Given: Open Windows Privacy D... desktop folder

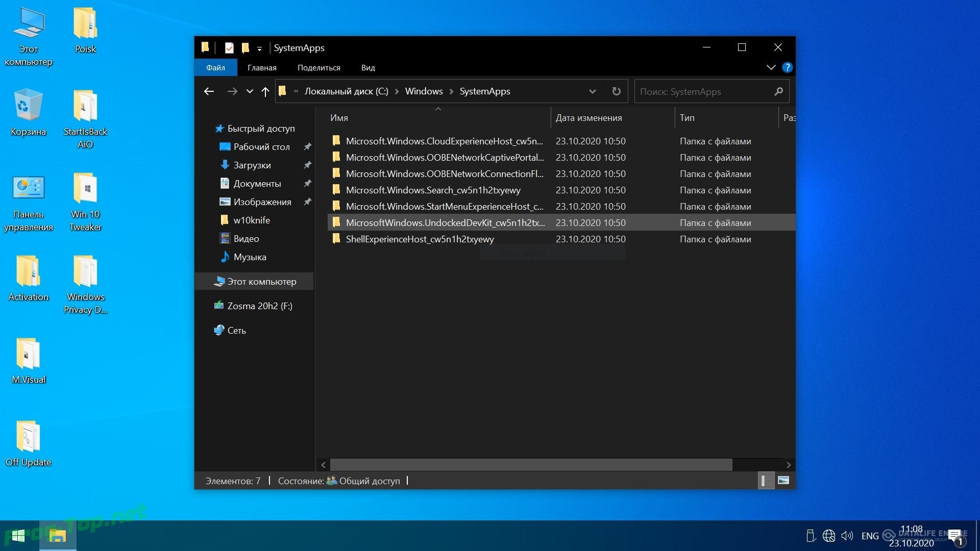Looking at the screenshot, I should pos(85,284).
